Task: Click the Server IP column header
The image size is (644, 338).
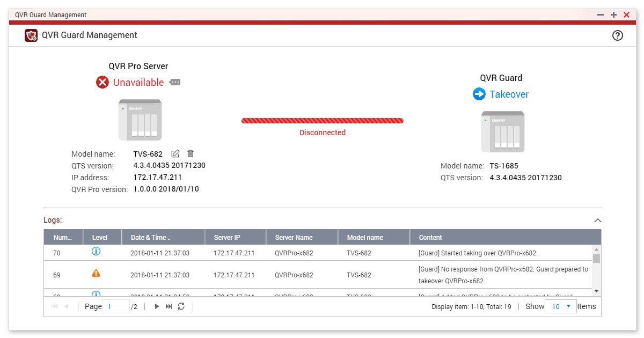Action: click(x=227, y=237)
